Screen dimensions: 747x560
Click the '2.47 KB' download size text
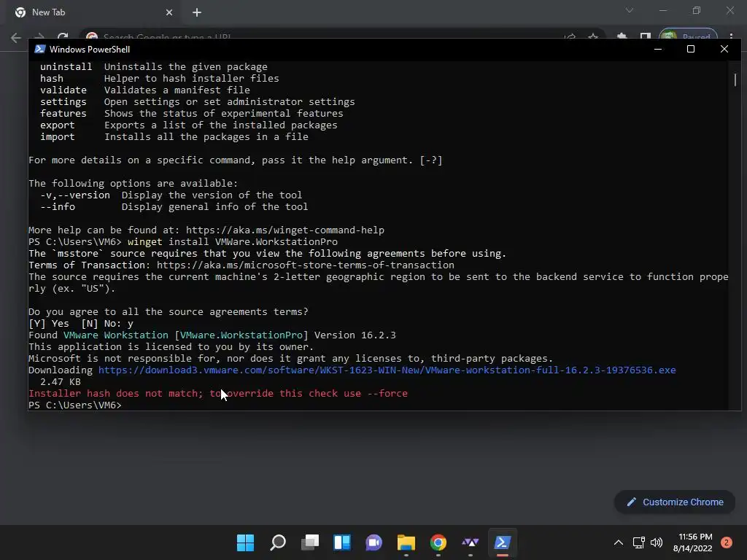pyautogui.click(x=61, y=382)
